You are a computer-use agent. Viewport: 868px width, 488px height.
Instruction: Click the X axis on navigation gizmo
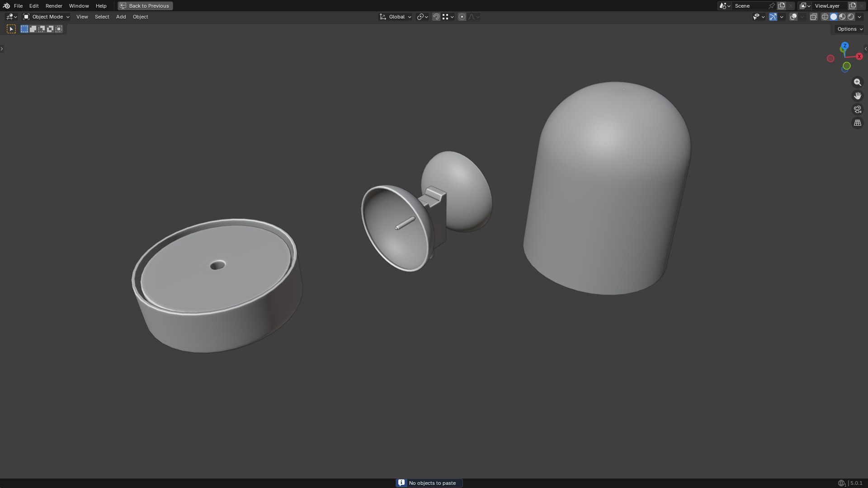point(859,56)
